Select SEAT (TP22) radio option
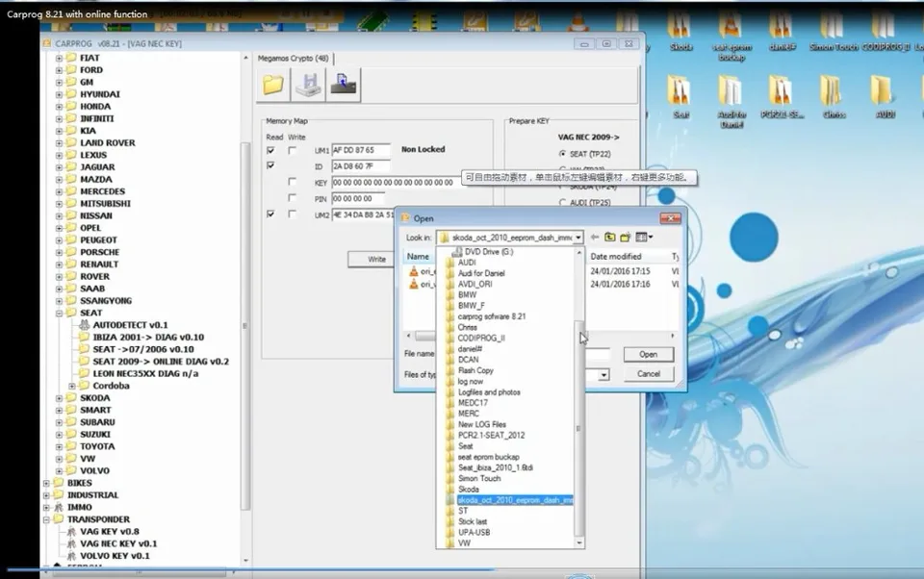 tap(562, 154)
